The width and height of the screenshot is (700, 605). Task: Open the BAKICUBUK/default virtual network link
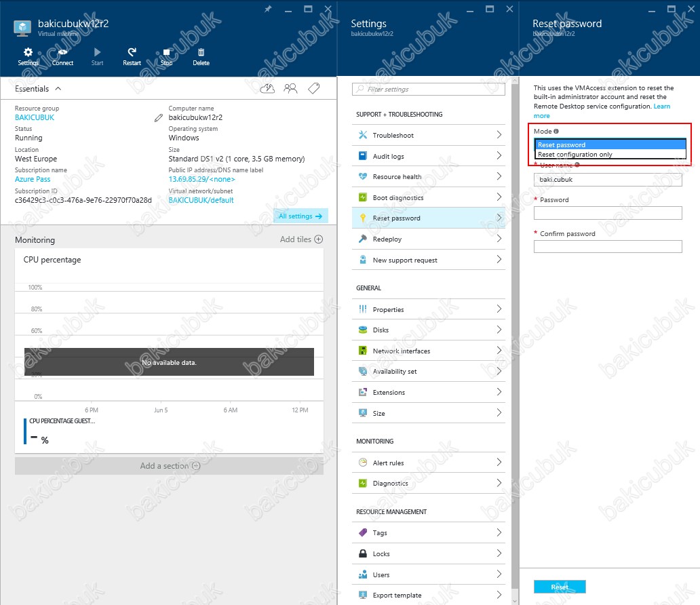(x=201, y=200)
